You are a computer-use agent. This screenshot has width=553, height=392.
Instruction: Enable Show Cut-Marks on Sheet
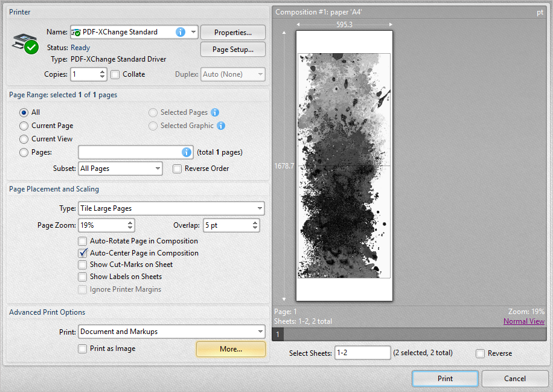coord(83,265)
